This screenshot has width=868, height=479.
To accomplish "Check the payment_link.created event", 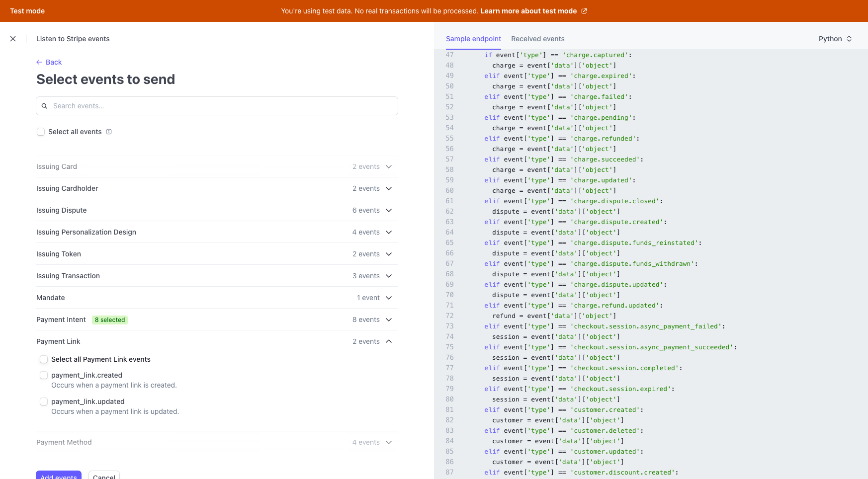I will coord(44,375).
